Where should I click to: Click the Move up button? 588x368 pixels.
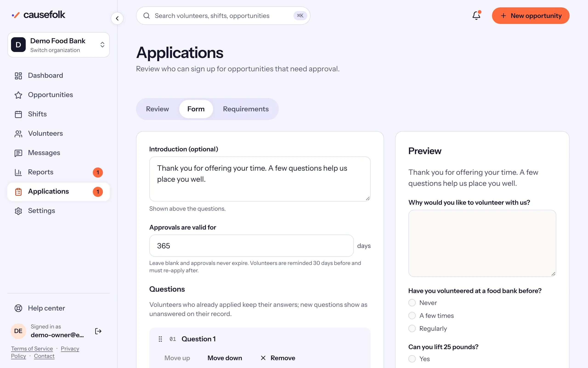coord(177,358)
